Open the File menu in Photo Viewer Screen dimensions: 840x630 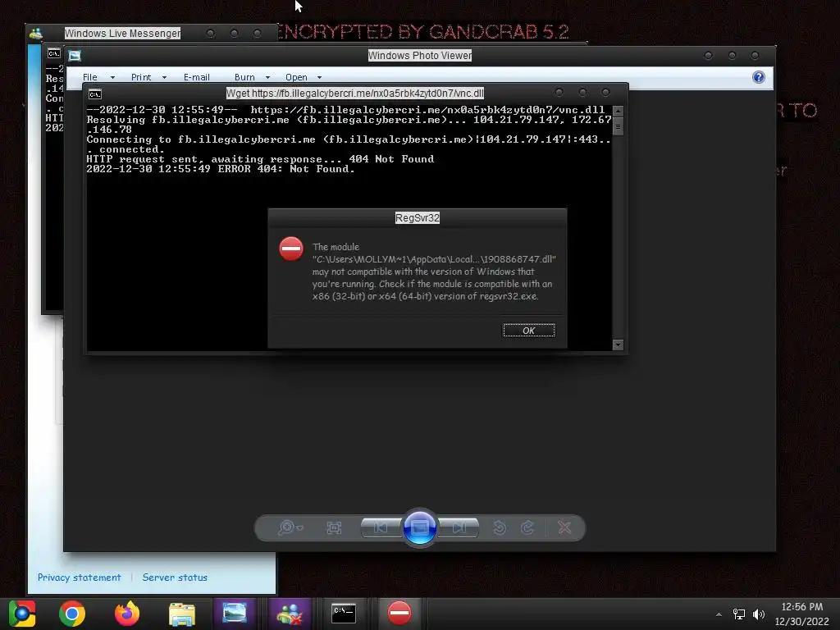click(x=90, y=77)
